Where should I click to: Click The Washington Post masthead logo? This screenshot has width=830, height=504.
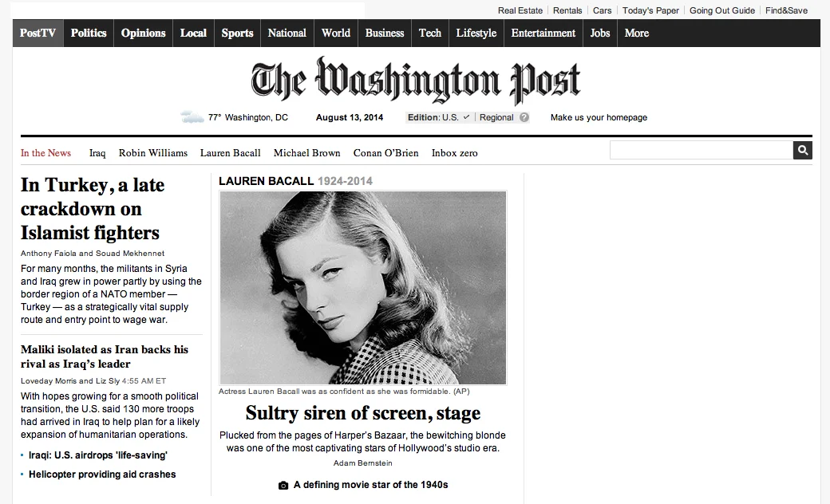pos(416,81)
